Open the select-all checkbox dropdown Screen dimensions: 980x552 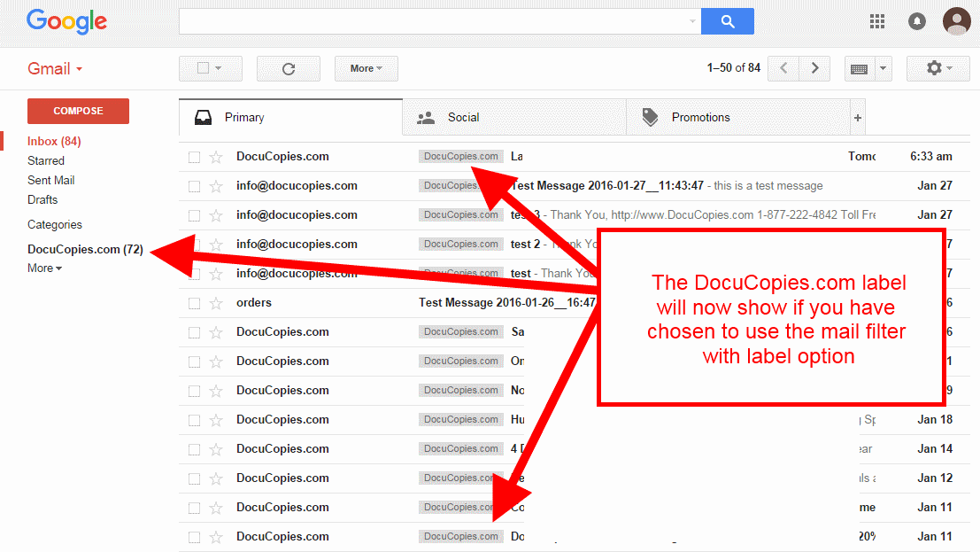(x=209, y=68)
